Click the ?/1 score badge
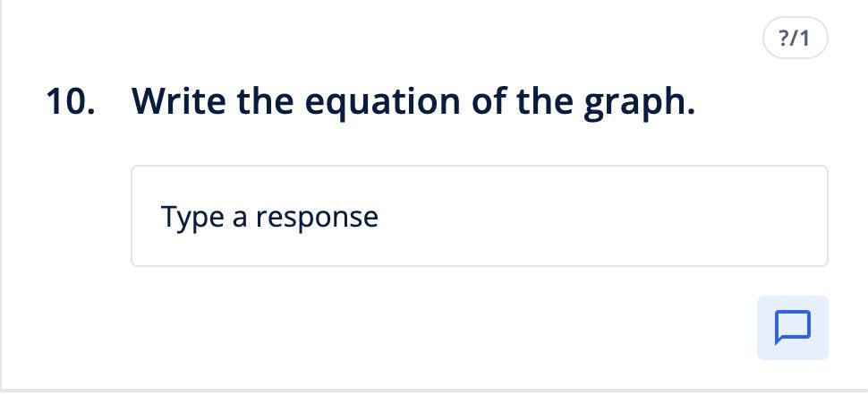This screenshot has width=868, height=396. pos(795,39)
